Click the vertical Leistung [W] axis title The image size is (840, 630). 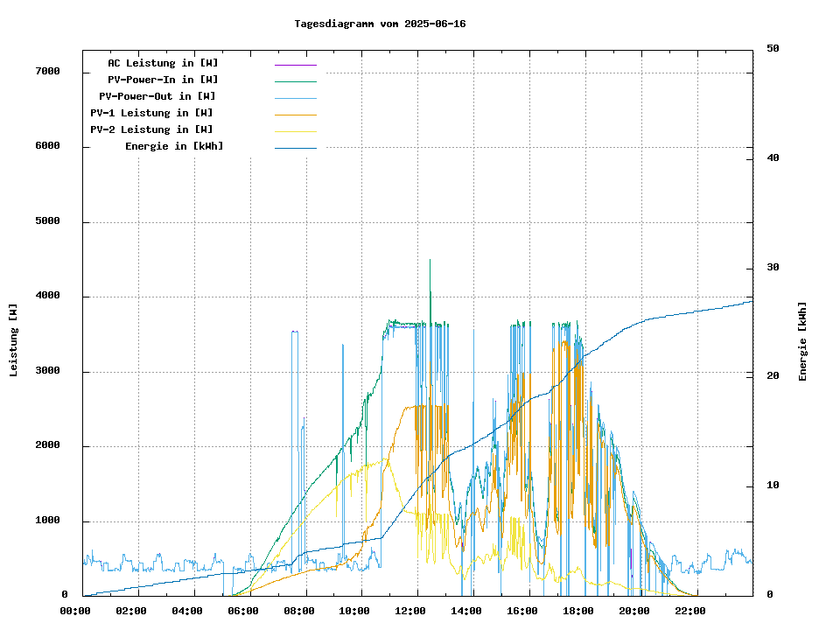(13, 340)
